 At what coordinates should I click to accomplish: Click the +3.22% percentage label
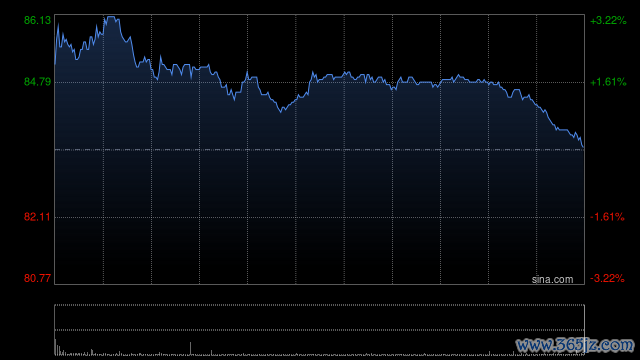coord(608,20)
